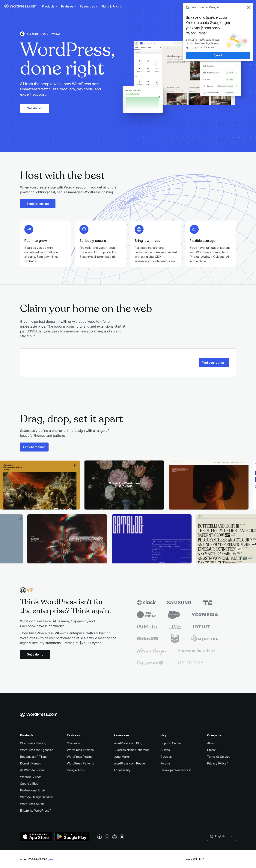256x868 pixels.
Task: Open the X (Twitter) icon in footer
Action: pyautogui.click(x=107, y=837)
